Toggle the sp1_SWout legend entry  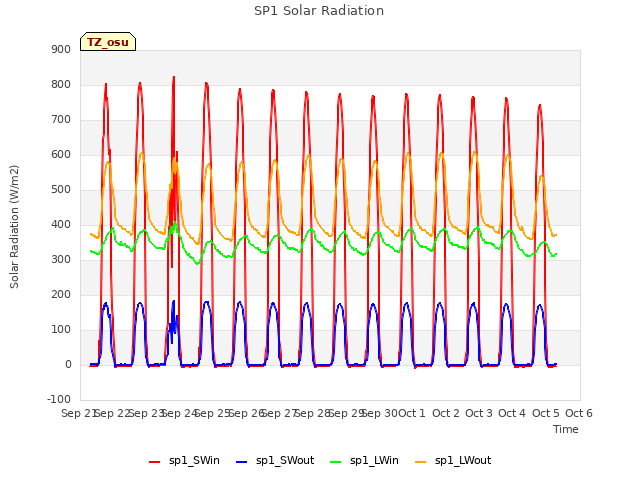276,461
